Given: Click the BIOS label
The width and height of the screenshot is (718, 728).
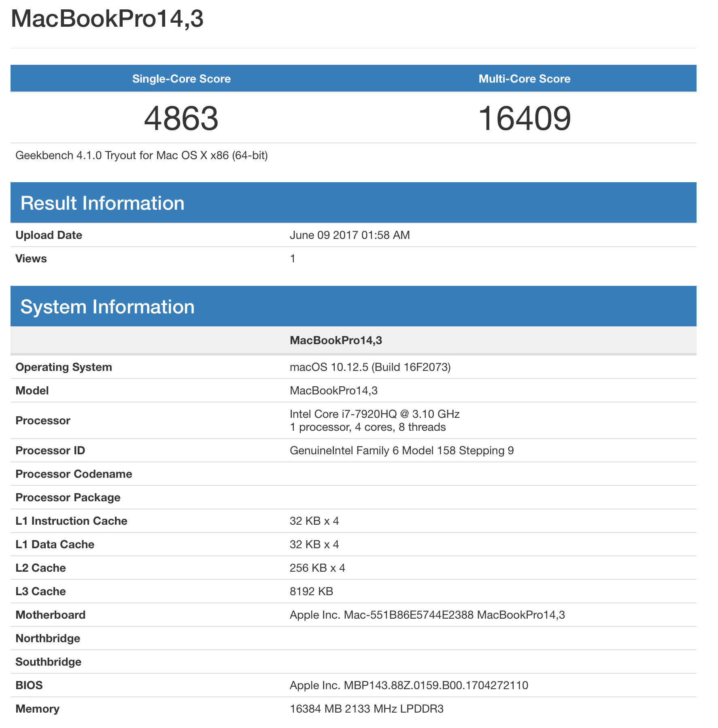Looking at the screenshot, I should click(29, 685).
